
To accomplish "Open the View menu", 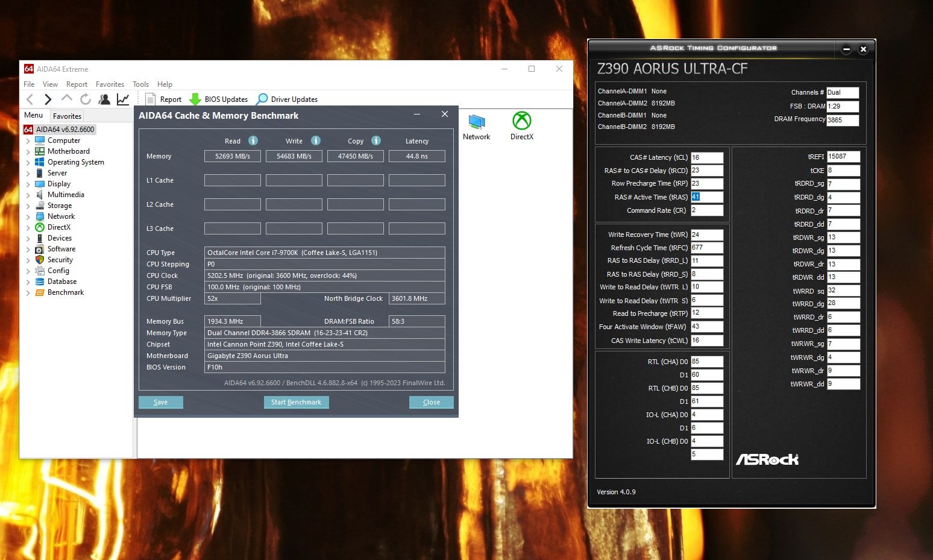I will [50, 84].
